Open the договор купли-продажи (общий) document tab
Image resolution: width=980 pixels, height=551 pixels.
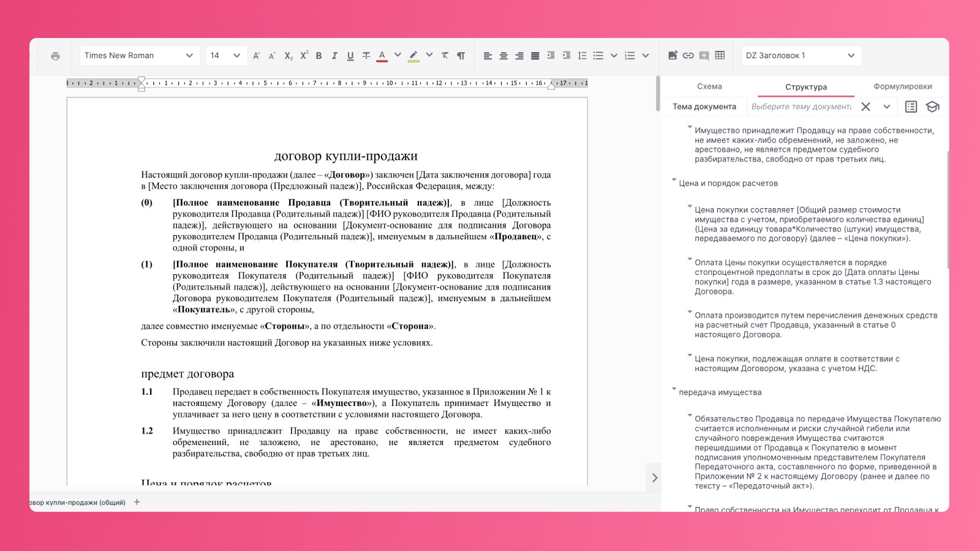78,503
